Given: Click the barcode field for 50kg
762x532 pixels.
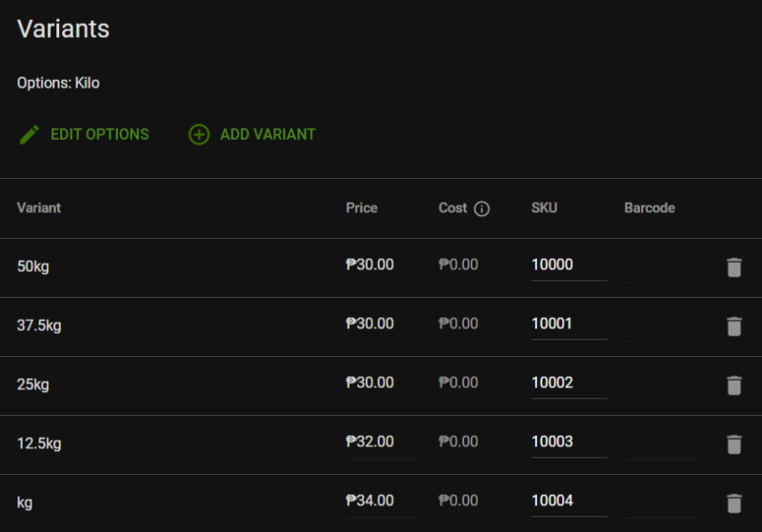Looking at the screenshot, I should click(661, 265).
